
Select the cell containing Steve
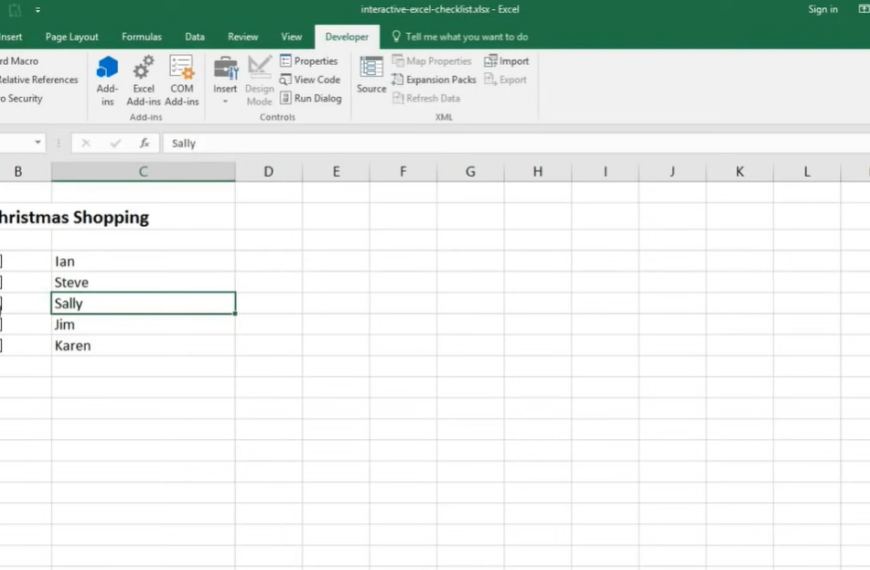(143, 282)
